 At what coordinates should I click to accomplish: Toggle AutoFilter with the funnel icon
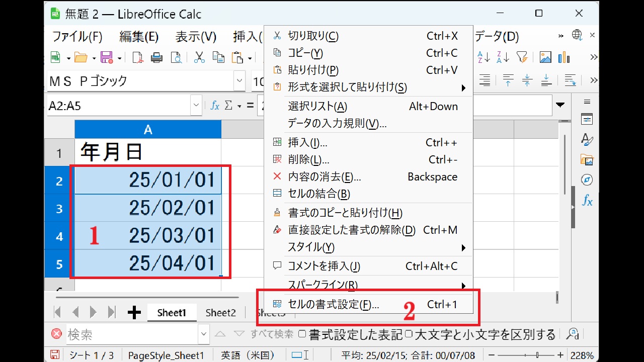tap(522, 57)
